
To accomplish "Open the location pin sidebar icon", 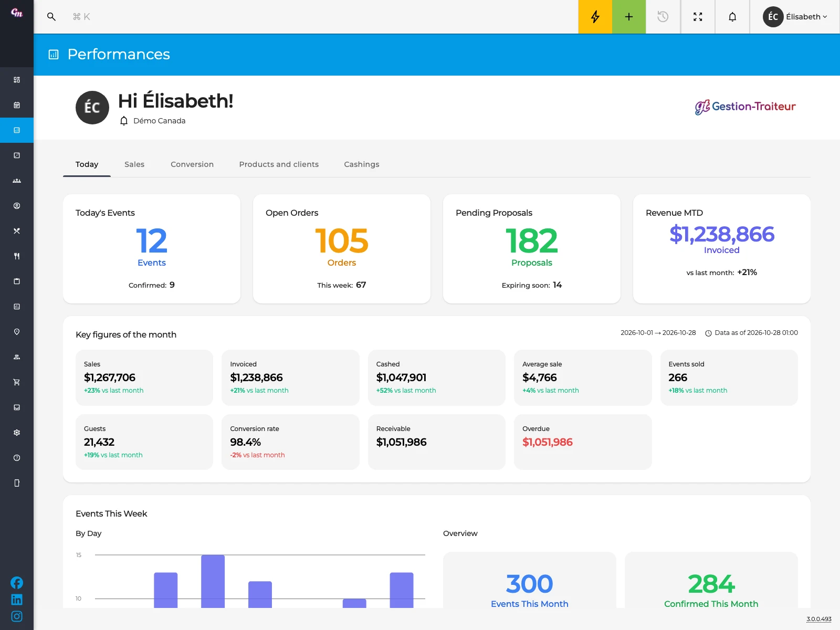I will [17, 332].
